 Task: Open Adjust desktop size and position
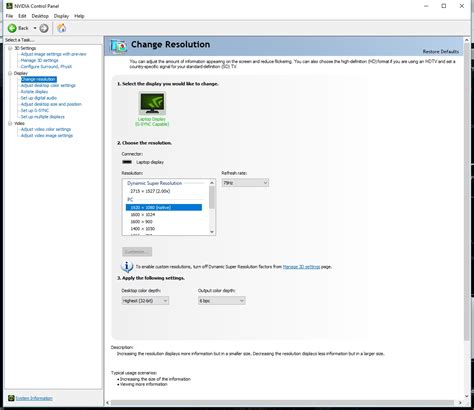coord(51,104)
